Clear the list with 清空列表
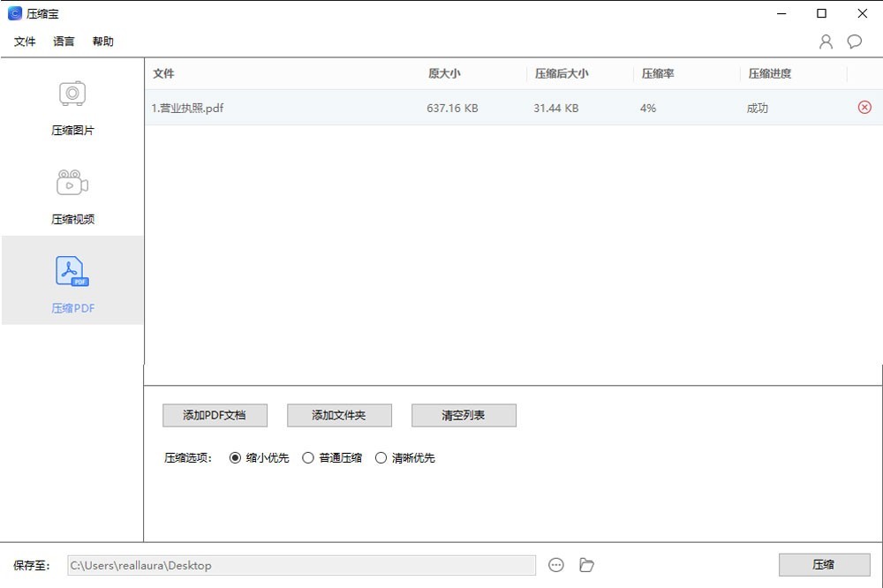Image resolution: width=883 pixels, height=588 pixels. point(464,416)
